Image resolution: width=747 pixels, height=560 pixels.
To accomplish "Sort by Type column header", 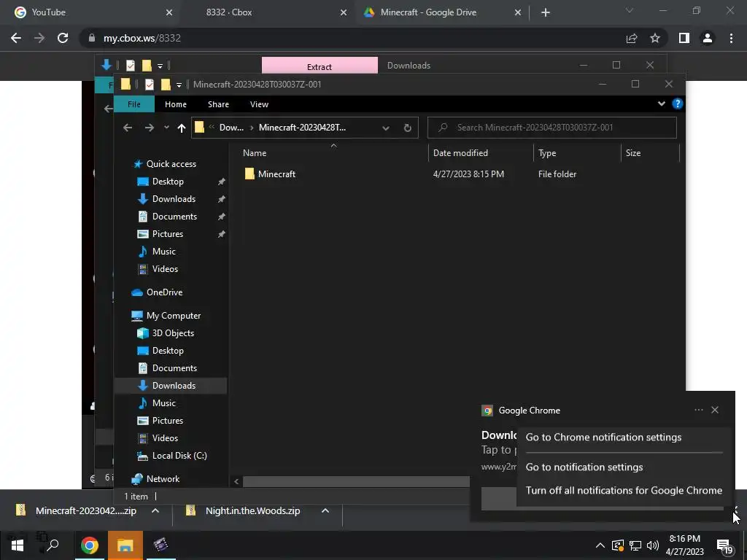I will click(577, 153).
